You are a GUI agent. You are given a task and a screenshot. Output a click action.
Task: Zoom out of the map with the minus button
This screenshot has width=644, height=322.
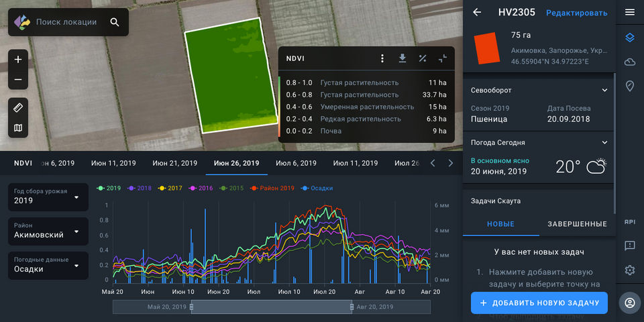pyautogui.click(x=18, y=79)
